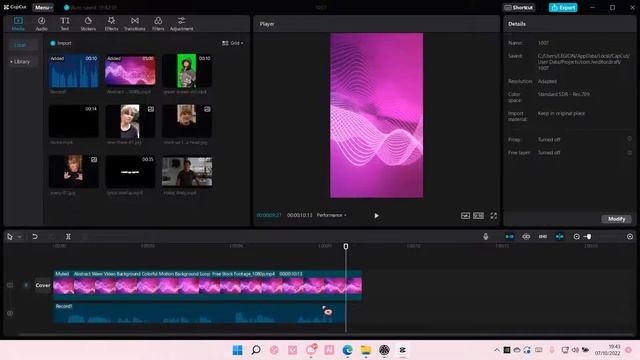Open the Windows Start menu
Viewport: 640px width, 360px height.
click(x=237, y=350)
